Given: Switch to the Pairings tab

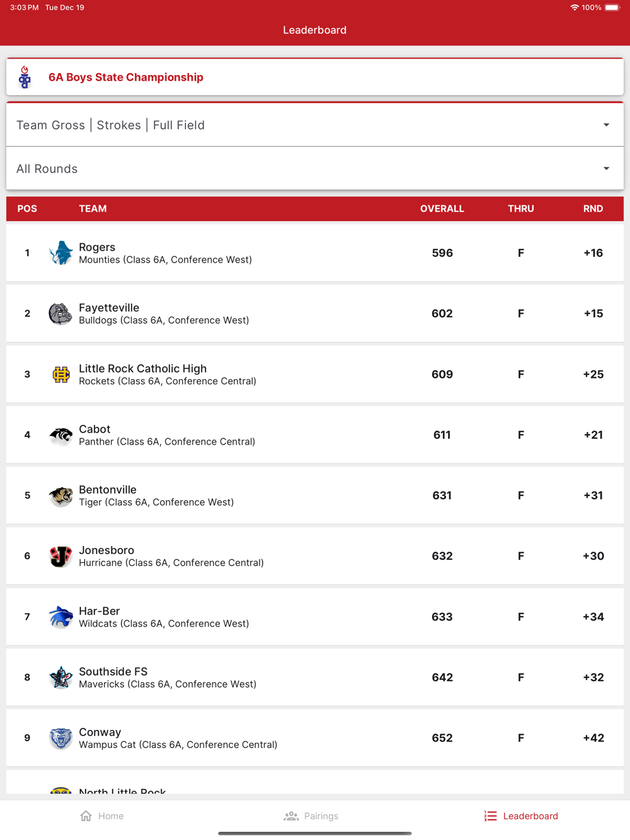Looking at the screenshot, I should point(311,816).
